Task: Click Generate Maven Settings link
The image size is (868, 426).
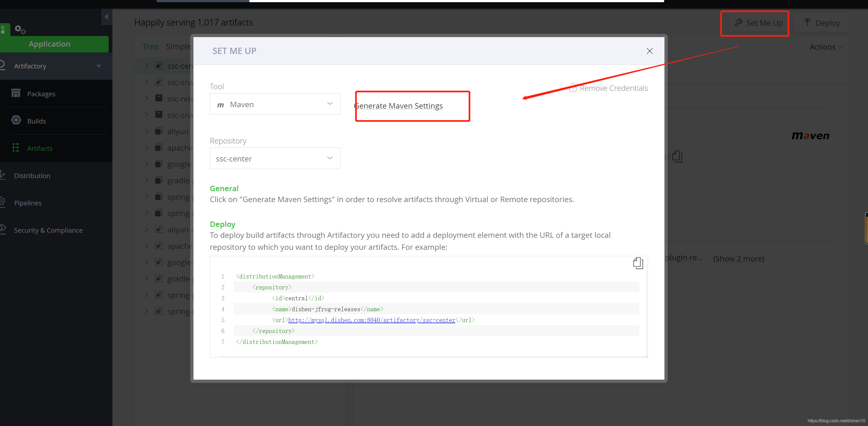Action: [x=399, y=106]
